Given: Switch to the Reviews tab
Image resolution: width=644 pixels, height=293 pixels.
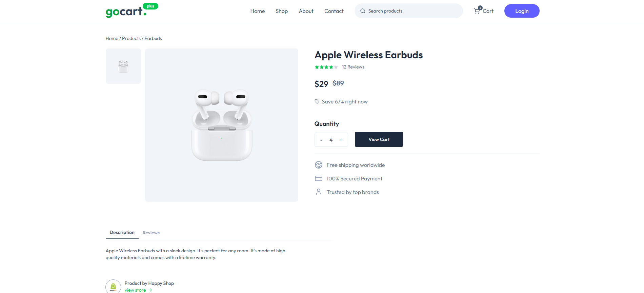Looking at the screenshot, I should pos(151,233).
